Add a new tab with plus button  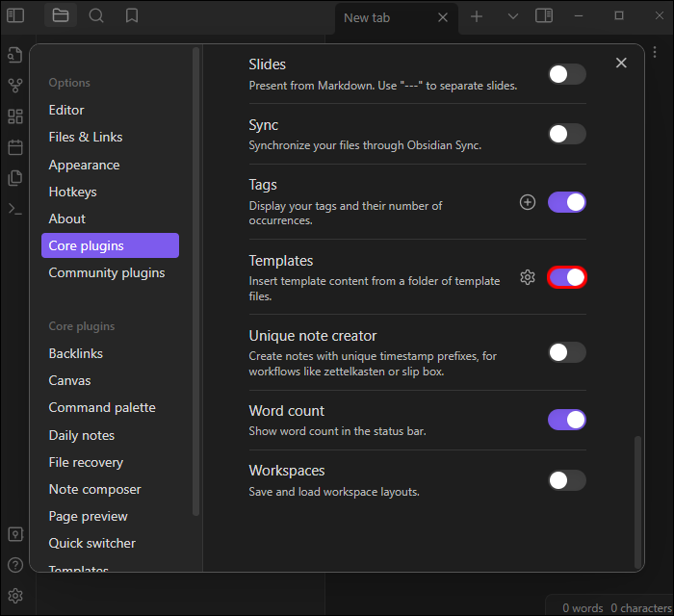pos(477,16)
